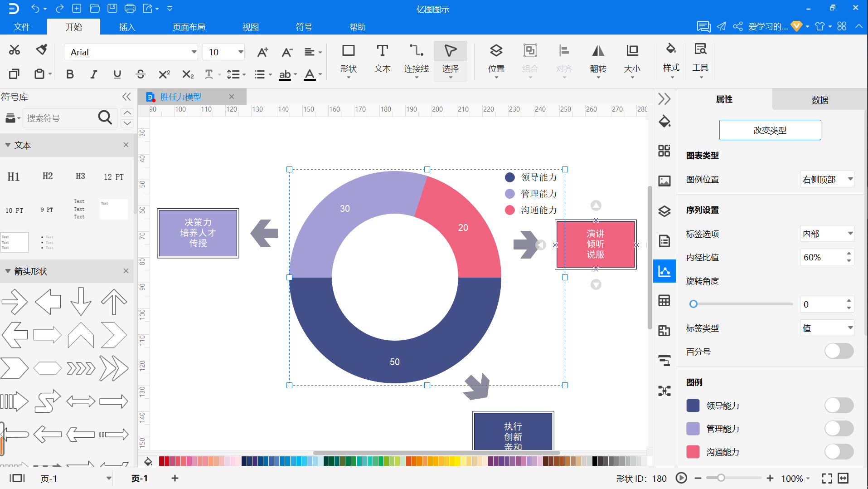Click the Format Painter icon
Screen dimensions: 868x489
point(42,50)
